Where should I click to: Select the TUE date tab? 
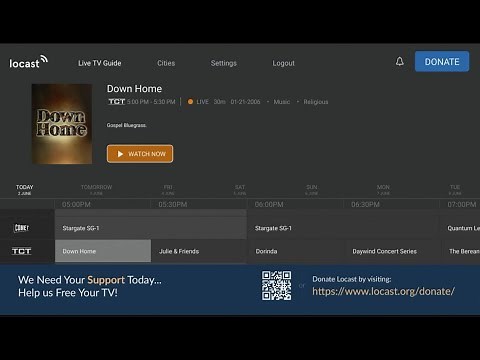455,190
